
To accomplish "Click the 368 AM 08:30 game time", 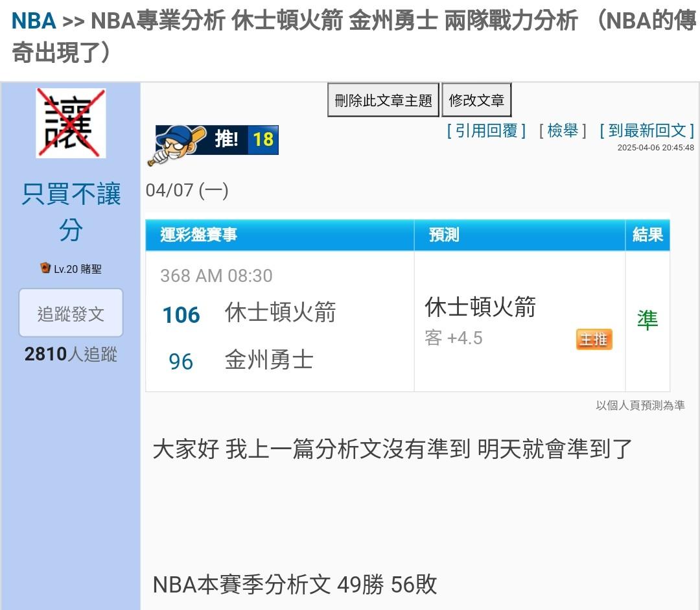I will [x=216, y=276].
